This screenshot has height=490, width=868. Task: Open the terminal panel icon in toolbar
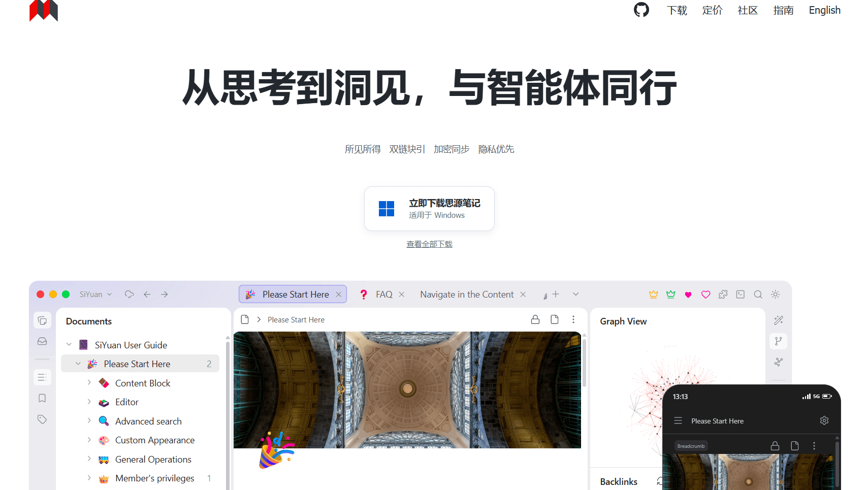(741, 295)
